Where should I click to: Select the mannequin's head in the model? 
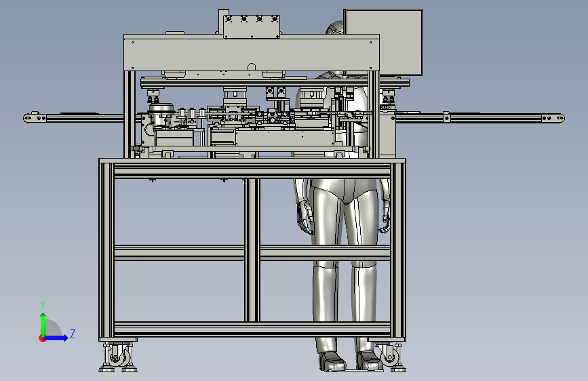click(336, 28)
